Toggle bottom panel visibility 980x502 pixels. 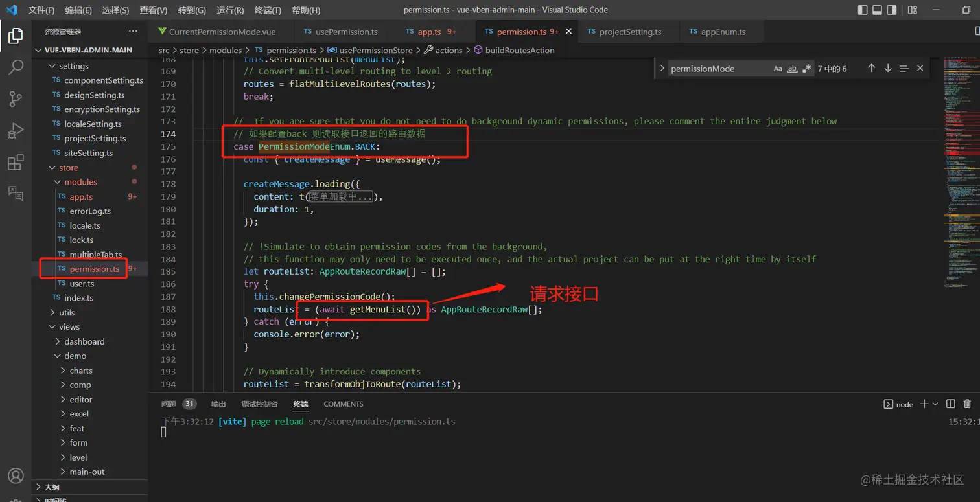pyautogui.click(x=878, y=10)
